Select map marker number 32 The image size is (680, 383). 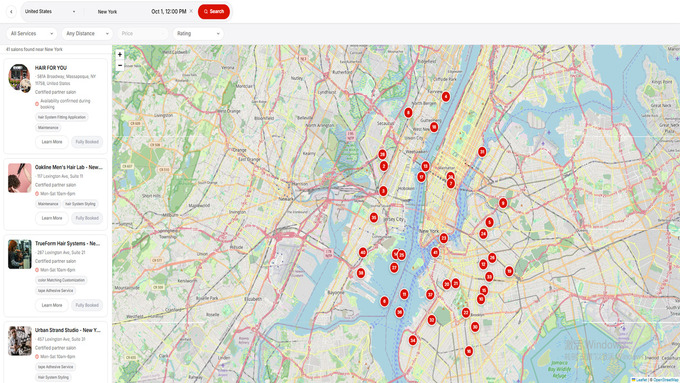432,320
